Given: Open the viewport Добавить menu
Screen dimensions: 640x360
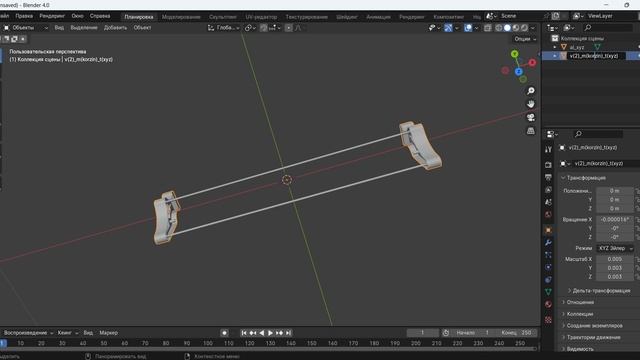Looking at the screenshot, I should click(x=116, y=28).
